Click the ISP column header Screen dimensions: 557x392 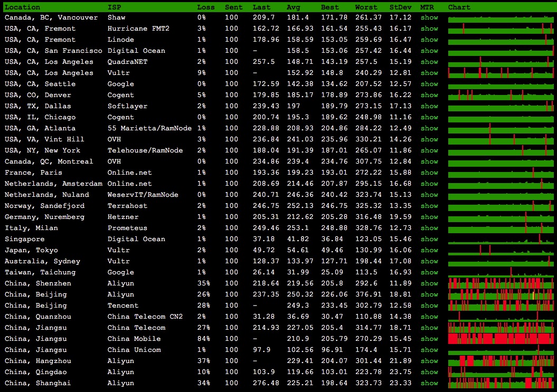click(114, 7)
